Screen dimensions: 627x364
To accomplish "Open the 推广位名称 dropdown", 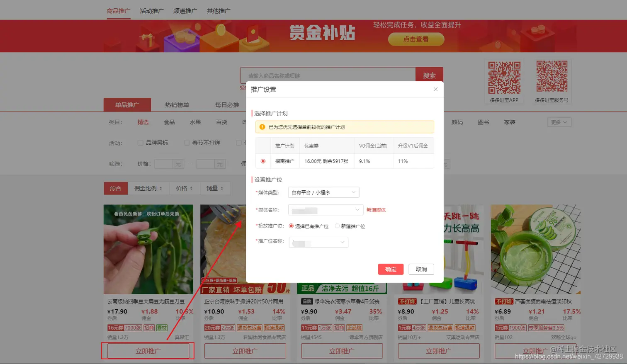I will [x=318, y=242].
